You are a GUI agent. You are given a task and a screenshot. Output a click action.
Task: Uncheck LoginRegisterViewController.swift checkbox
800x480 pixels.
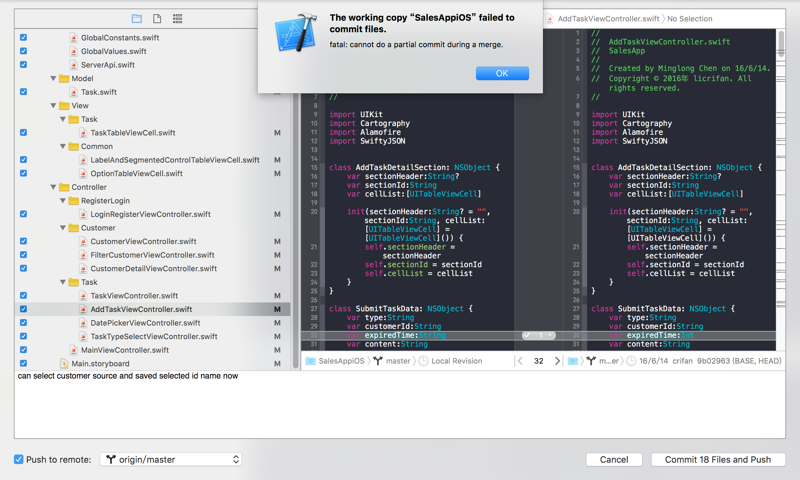tap(23, 214)
